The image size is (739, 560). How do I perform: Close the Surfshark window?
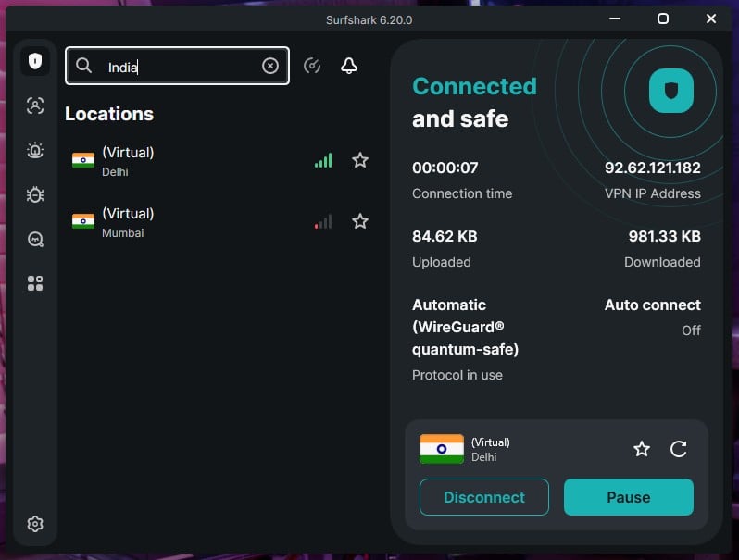click(x=711, y=19)
